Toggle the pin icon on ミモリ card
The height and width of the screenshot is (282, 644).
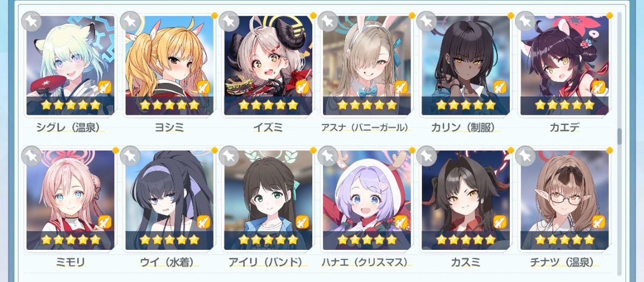click(x=32, y=155)
